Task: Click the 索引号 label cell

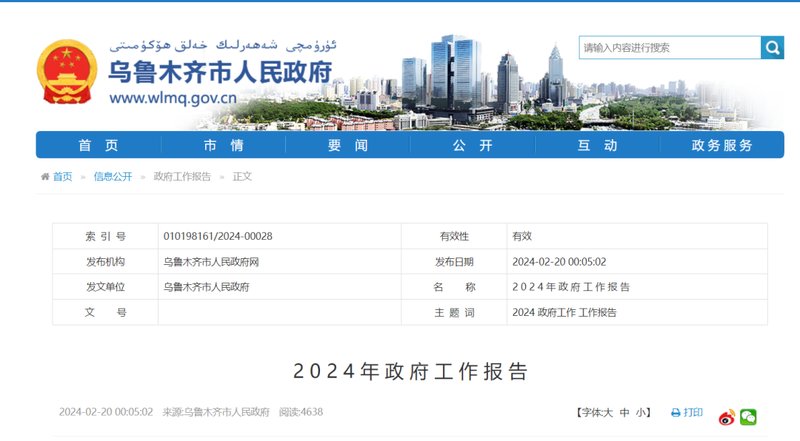Action: click(106, 236)
